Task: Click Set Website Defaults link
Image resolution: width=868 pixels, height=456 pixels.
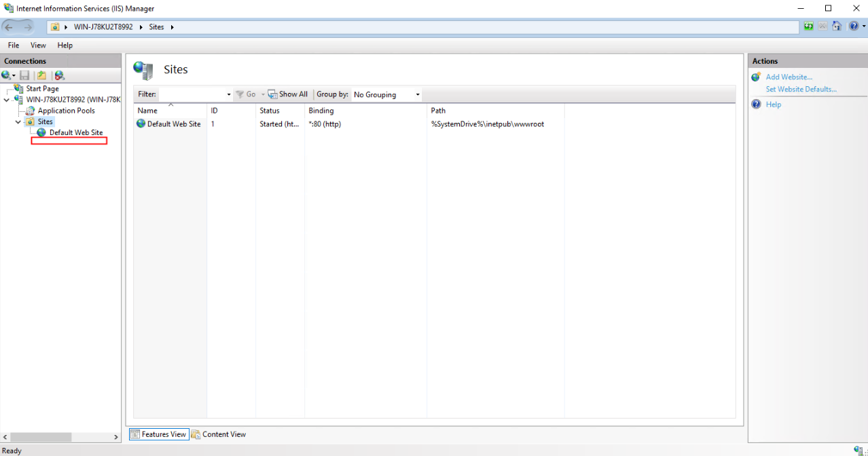Action: (x=801, y=90)
